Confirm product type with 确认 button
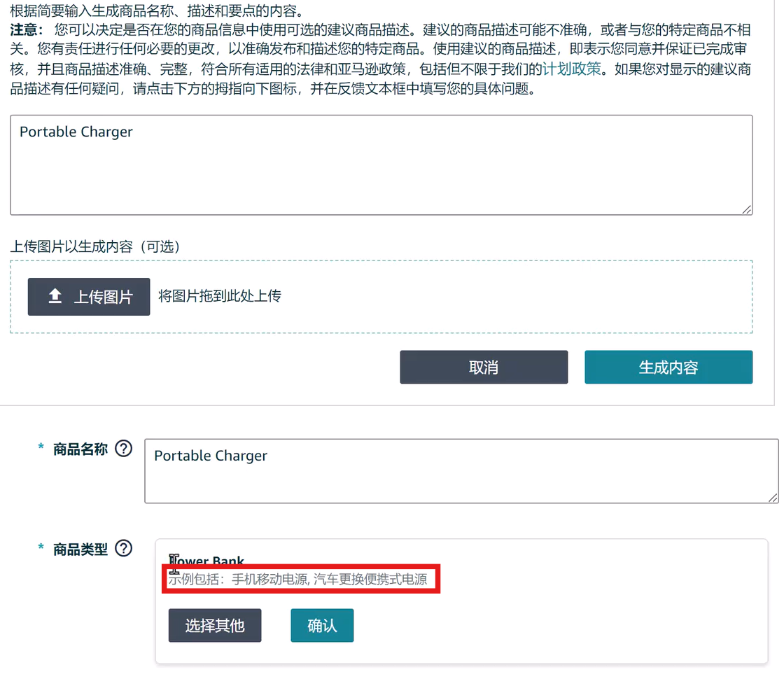Screen dimensions: 784x679 coord(322,625)
